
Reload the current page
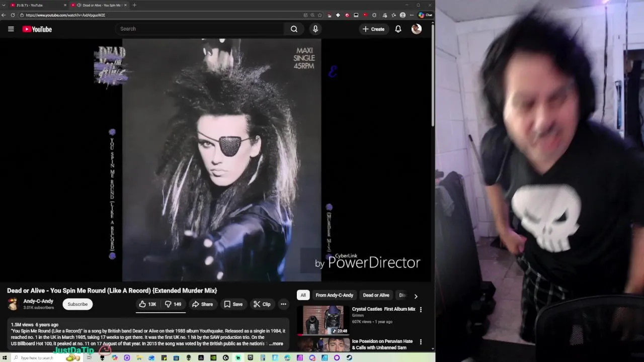click(13, 15)
